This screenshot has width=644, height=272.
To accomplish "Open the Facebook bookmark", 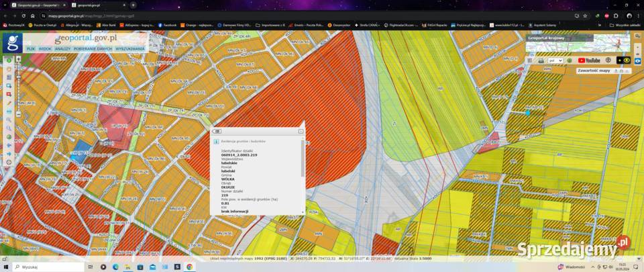I will 167,25.
